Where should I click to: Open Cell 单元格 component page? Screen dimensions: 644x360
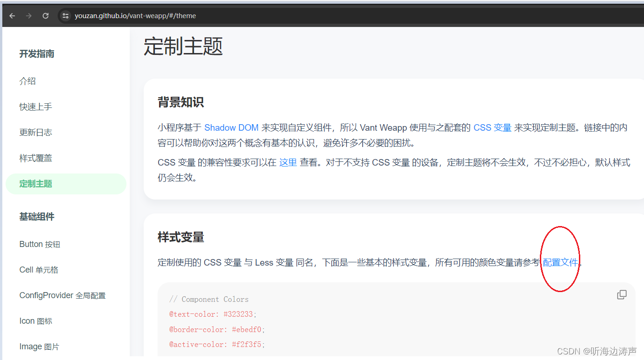pos(39,270)
